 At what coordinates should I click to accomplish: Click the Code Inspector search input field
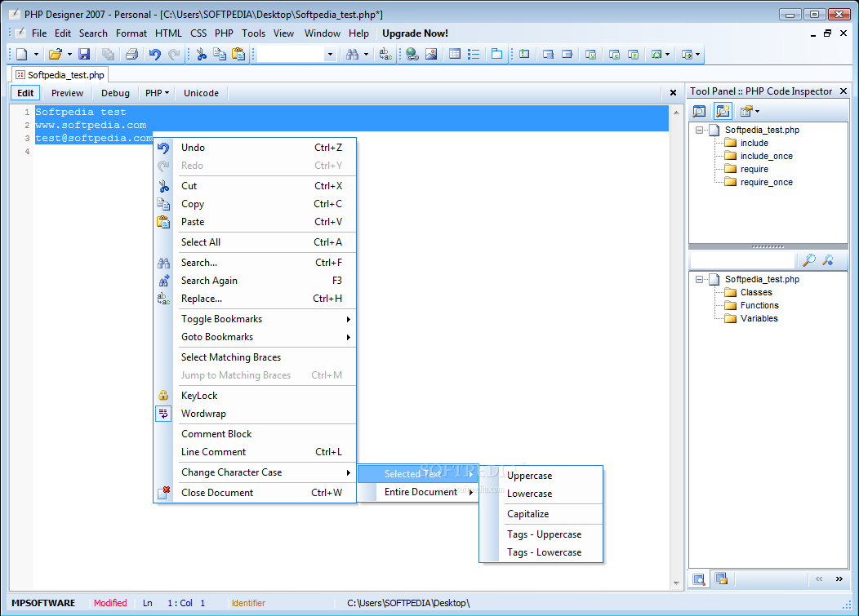coord(741,260)
